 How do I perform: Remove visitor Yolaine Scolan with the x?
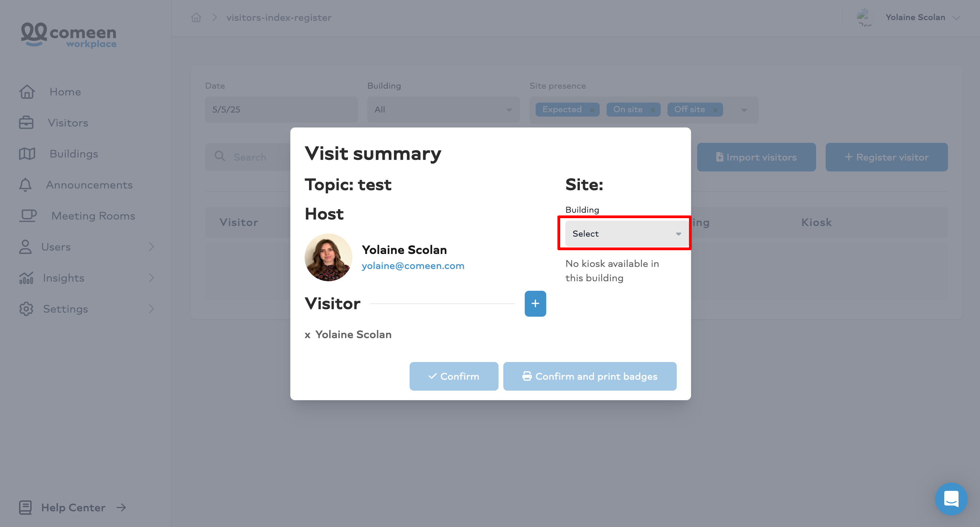(307, 335)
